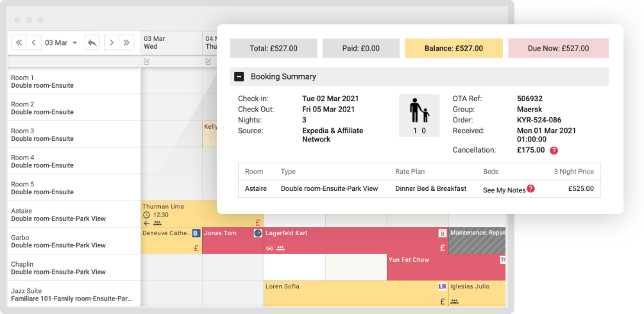Click the link chain icon on Lagerfeld Karl booking
This screenshot has width=644, height=314.
[x=270, y=249]
